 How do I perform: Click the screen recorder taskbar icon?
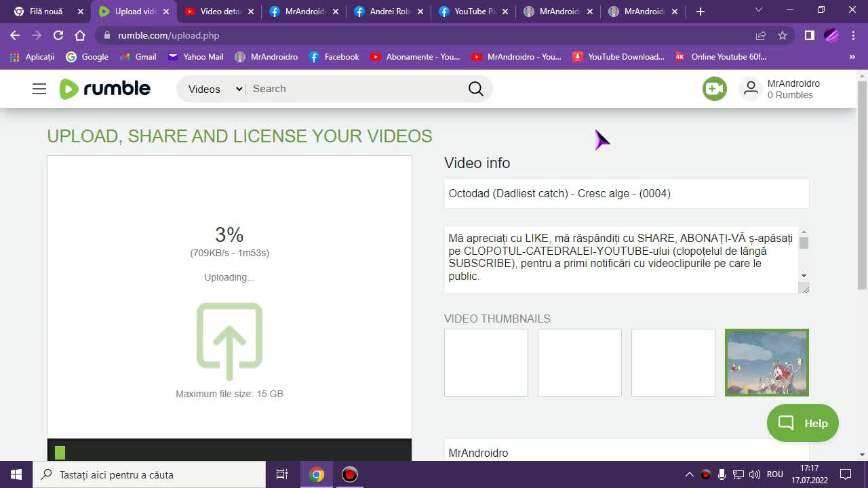coord(349,474)
